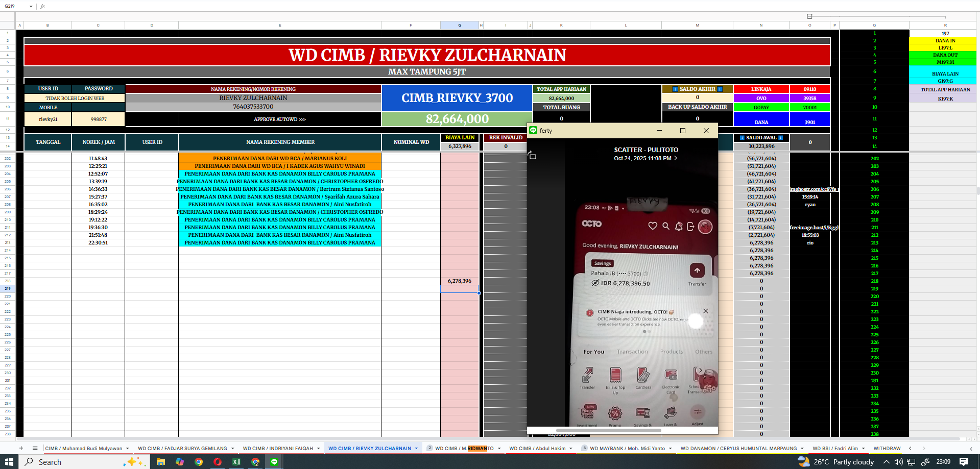Switch to WD CIMB / FADJAR SURYA GEMILANG sheet
The height and width of the screenshot is (469, 980).
pyautogui.click(x=182, y=449)
